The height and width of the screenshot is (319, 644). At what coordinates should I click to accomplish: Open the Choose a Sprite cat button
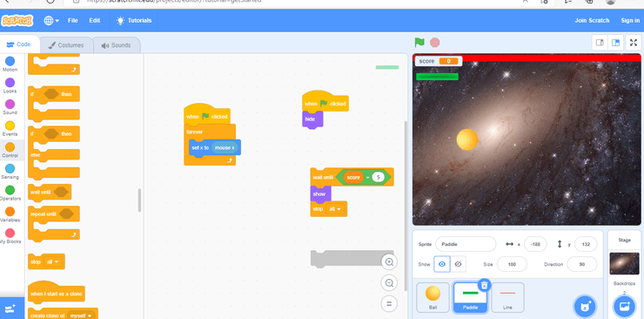(x=585, y=307)
